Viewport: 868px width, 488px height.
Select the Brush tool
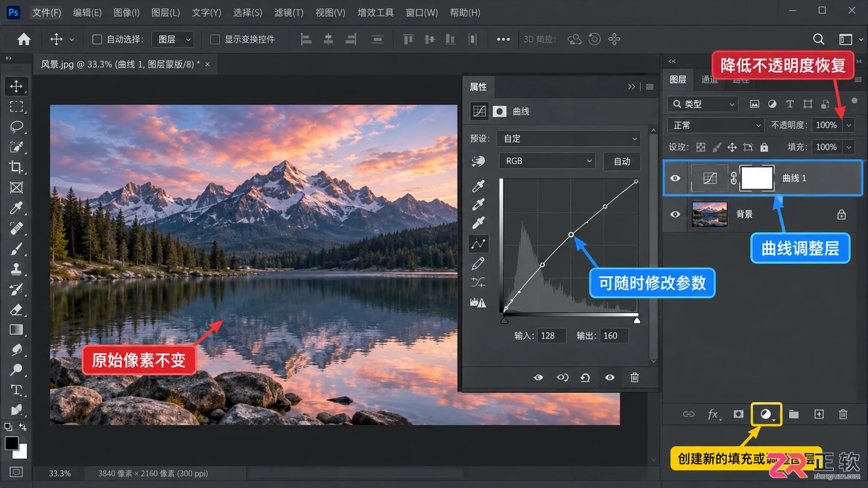click(x=16, y=249)
